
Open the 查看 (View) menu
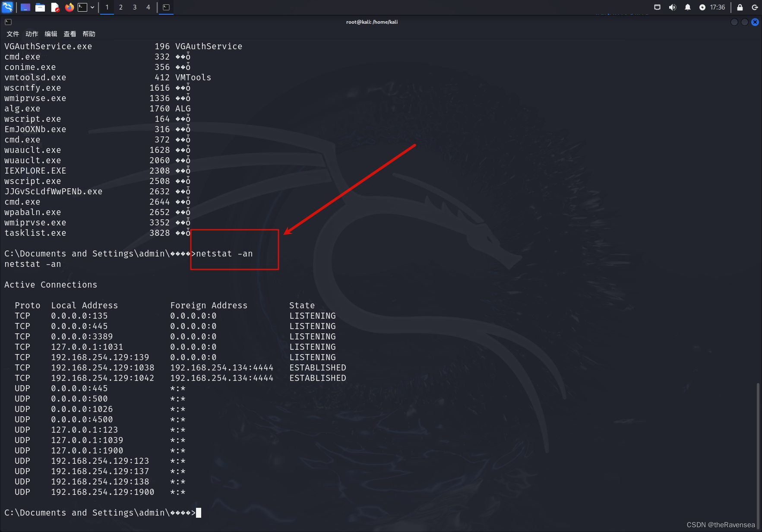pyautogui.click(x=70, y=34)
